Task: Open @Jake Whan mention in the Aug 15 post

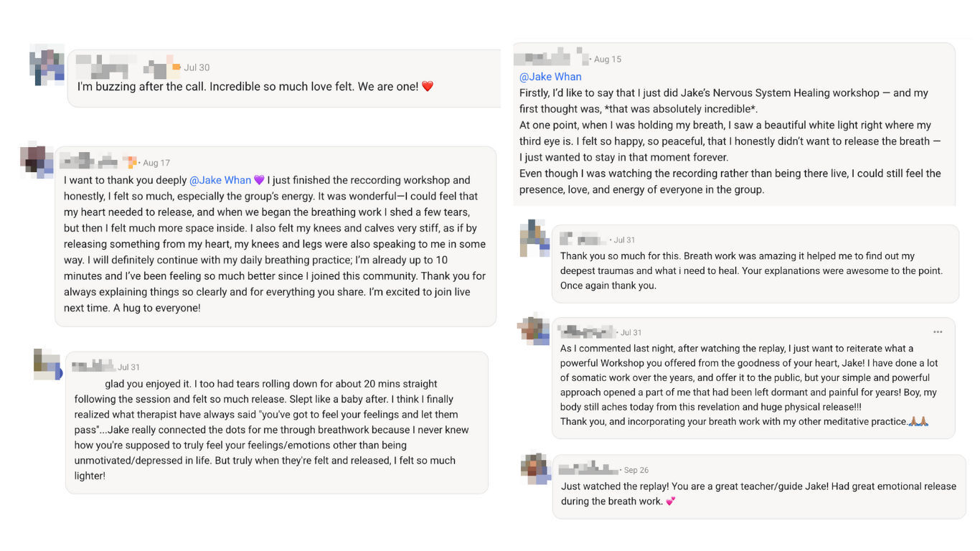Action: pyautogui.click(x=550, y=77)
